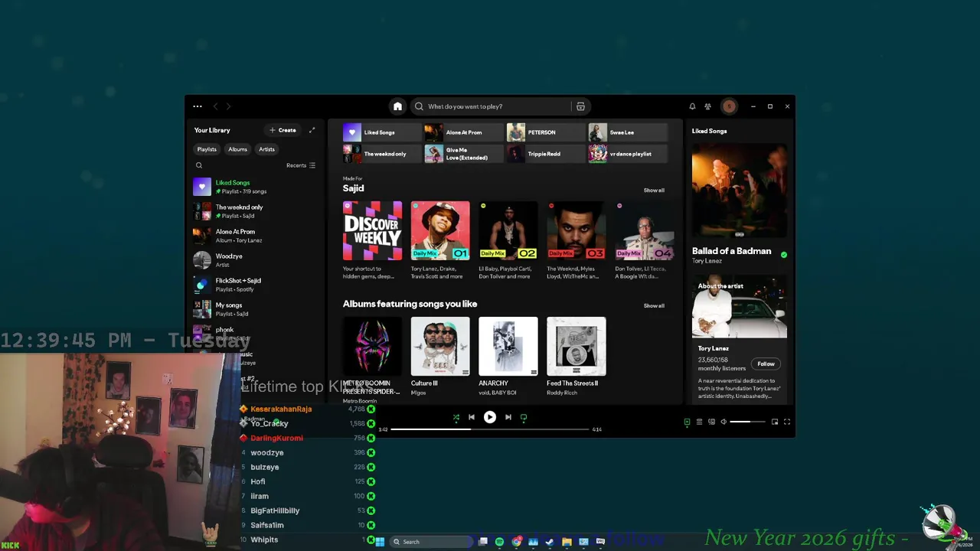Image resolution: width=980 pixels, height=551 pixels.
Task: Open the Recents sort dropdown
Action: (x=300, y=165)
